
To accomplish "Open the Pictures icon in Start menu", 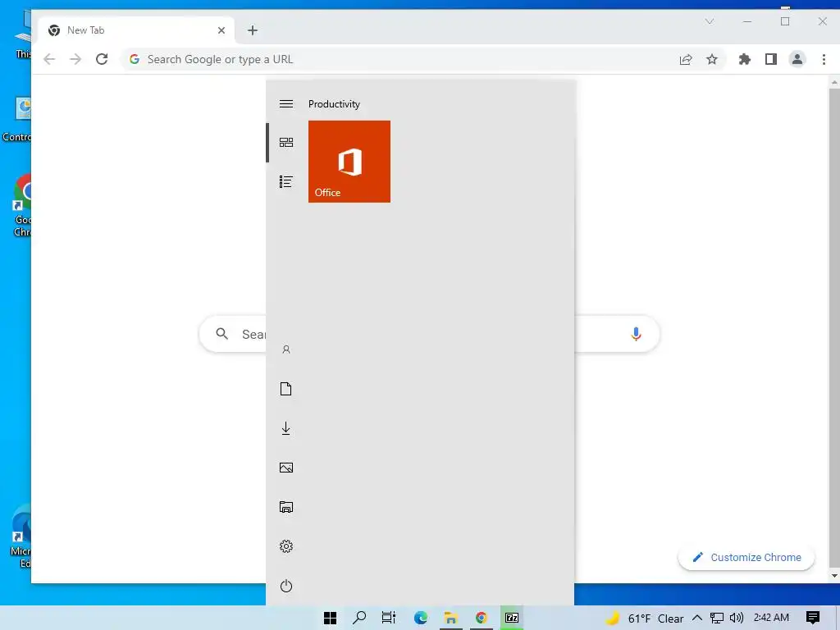I will (x=286, y=468).
